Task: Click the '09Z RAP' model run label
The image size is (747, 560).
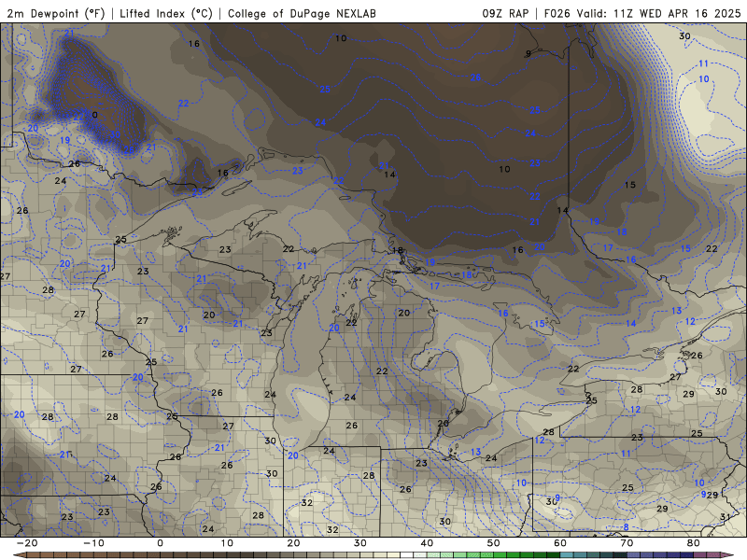Action: (505, 13)
